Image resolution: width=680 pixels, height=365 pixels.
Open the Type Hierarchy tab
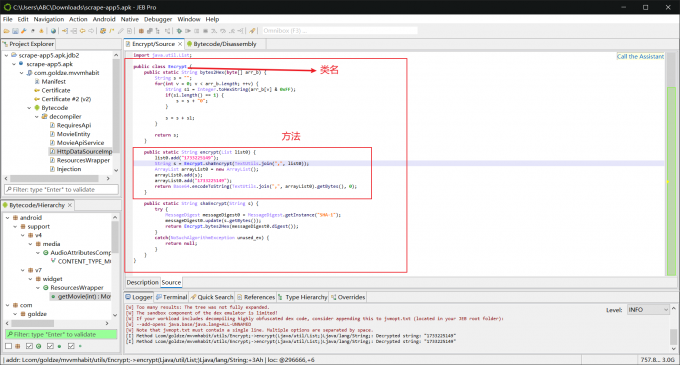click(x=303, y=297)
